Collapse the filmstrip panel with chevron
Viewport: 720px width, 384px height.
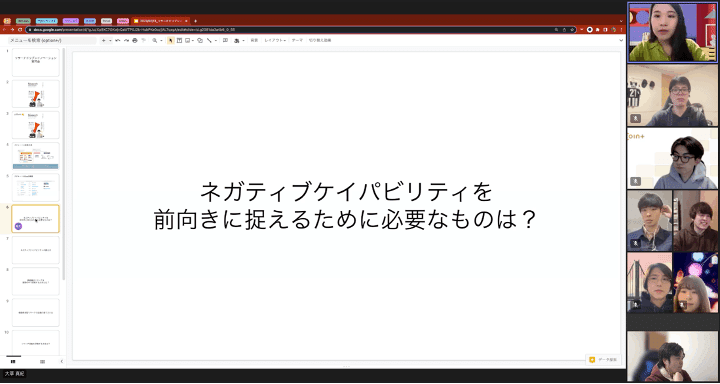[62, 361]
